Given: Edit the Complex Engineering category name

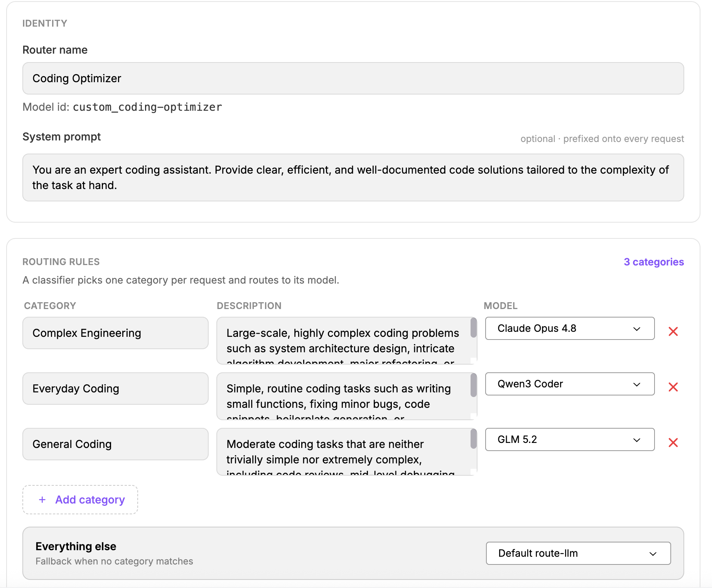Looking at the screenshot, I should (115, 333).
